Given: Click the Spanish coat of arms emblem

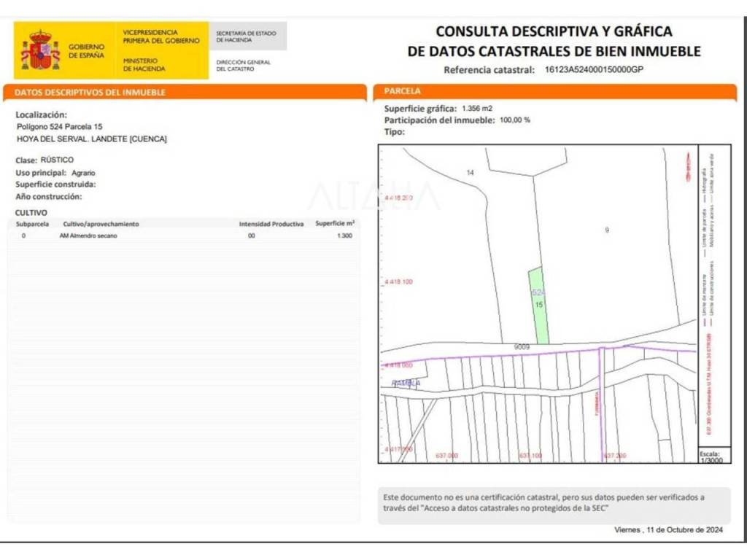Looking at the screenshot, I should tap(40, 50).
